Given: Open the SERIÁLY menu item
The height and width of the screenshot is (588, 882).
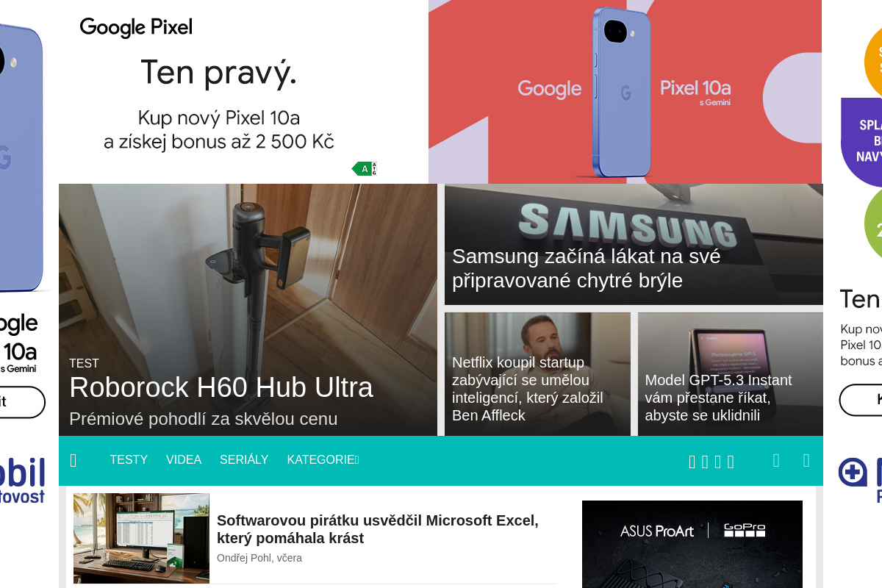Looking at the screenshot, I should [244, 459].
